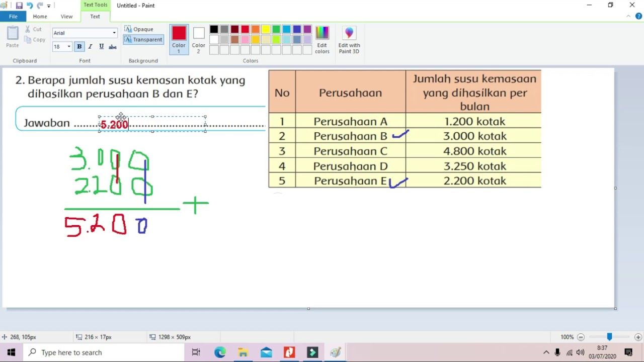Click the Paint icon on the taskbar
Screen dimensions: 644x362
[336, 352]
